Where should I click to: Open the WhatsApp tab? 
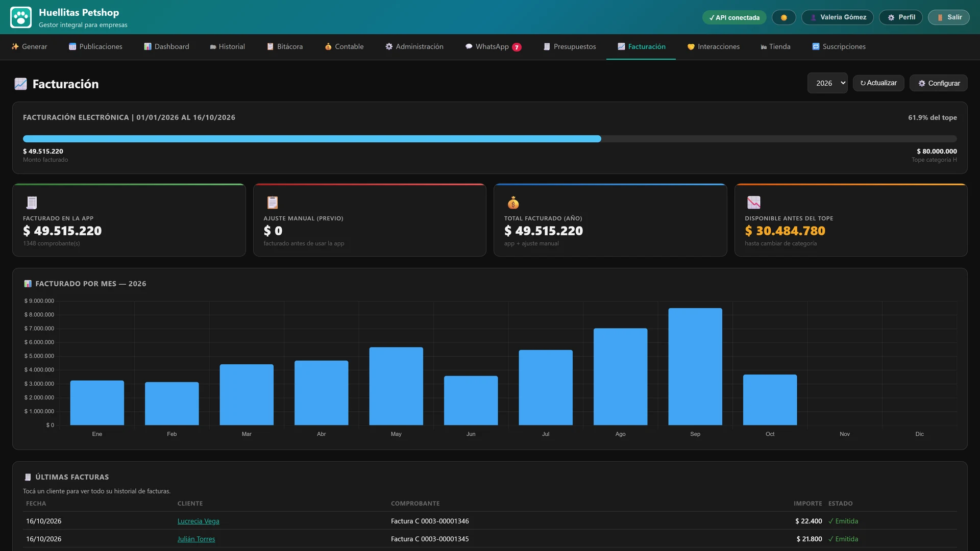point(493,46)
